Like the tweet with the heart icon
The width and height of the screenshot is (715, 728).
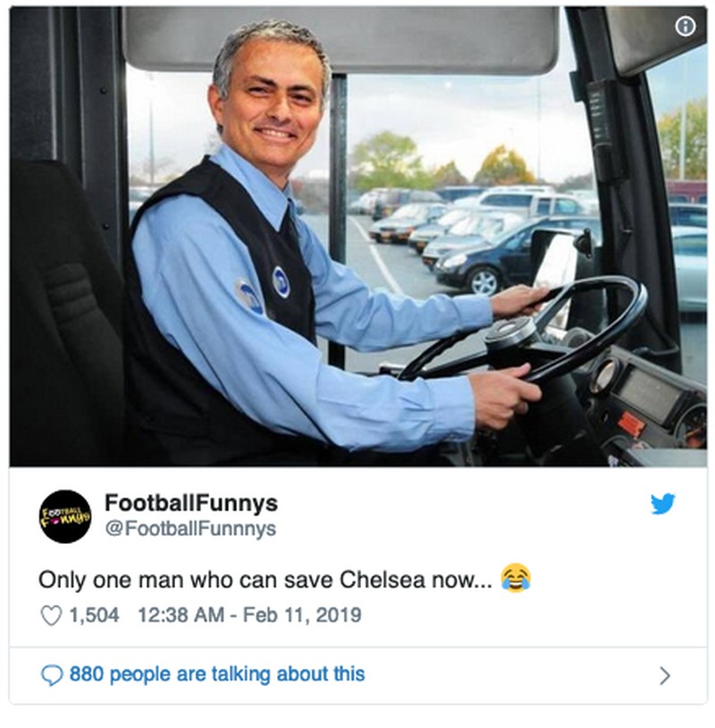(51, 615)
